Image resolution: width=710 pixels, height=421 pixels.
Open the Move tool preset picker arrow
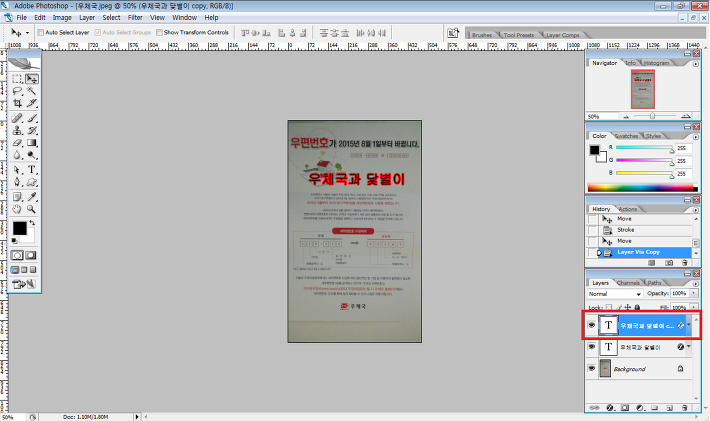pyautogui.click(x=27, y=33)
